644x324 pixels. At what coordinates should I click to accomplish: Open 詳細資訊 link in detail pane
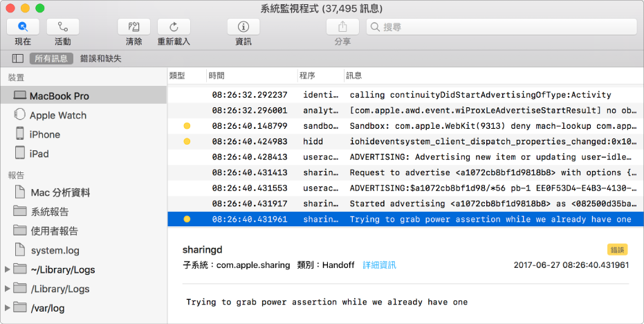tap(380, 265)
